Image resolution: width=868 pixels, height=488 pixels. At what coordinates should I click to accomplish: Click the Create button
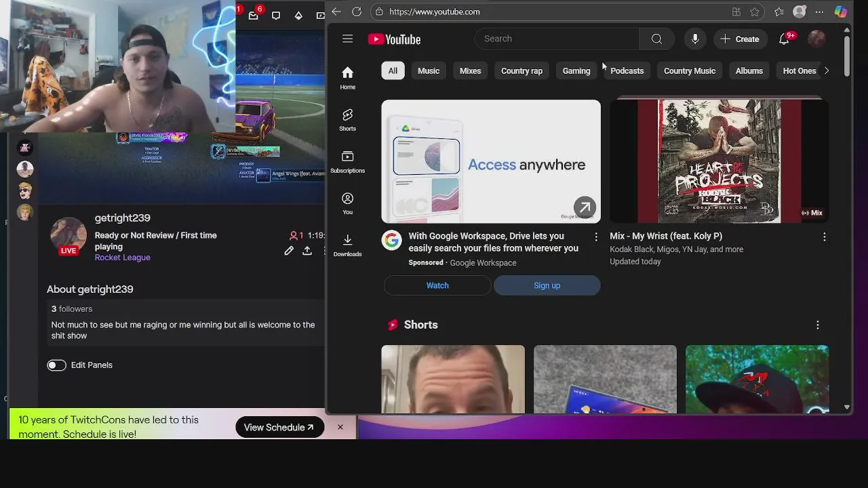coord(740,39)
